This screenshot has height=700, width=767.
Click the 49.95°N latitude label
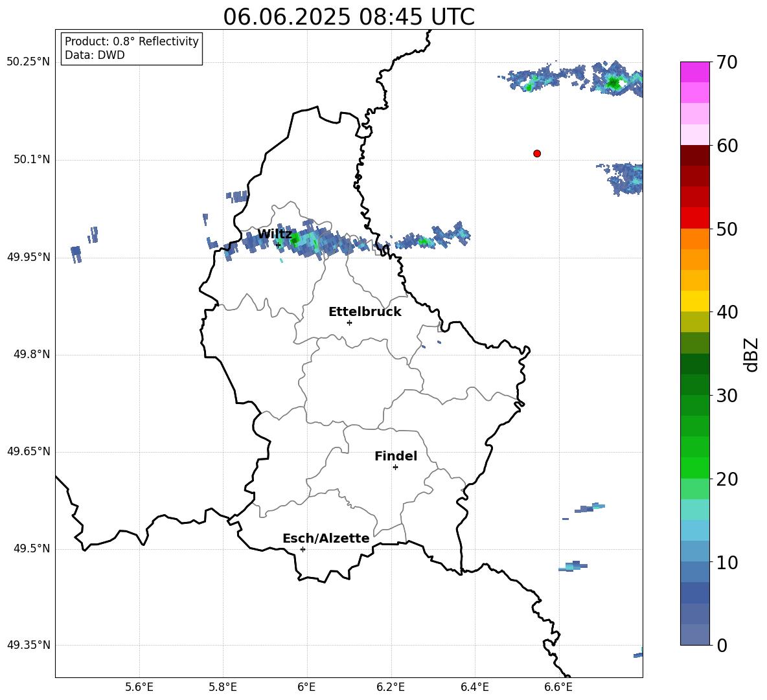click(29, 257)
